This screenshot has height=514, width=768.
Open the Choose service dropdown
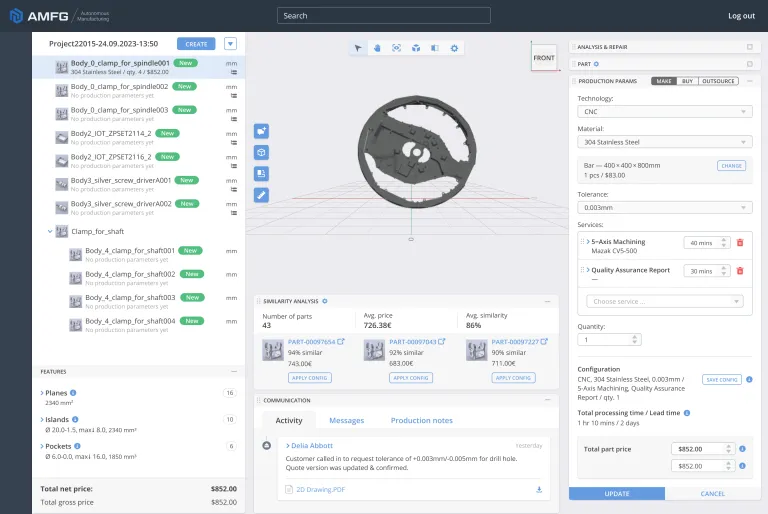pos(665,301)
